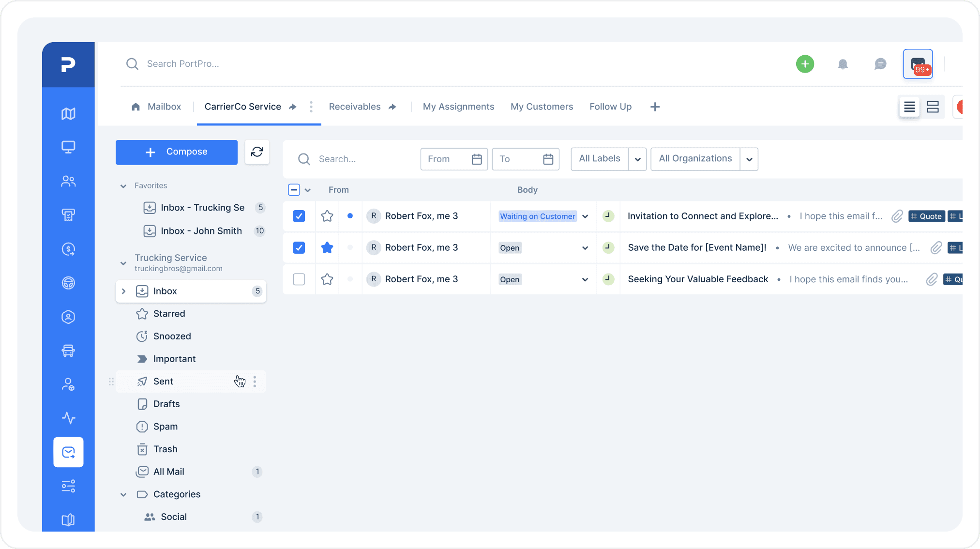
Task: Expand the Inbox folder tree
Action: (123, 291)
